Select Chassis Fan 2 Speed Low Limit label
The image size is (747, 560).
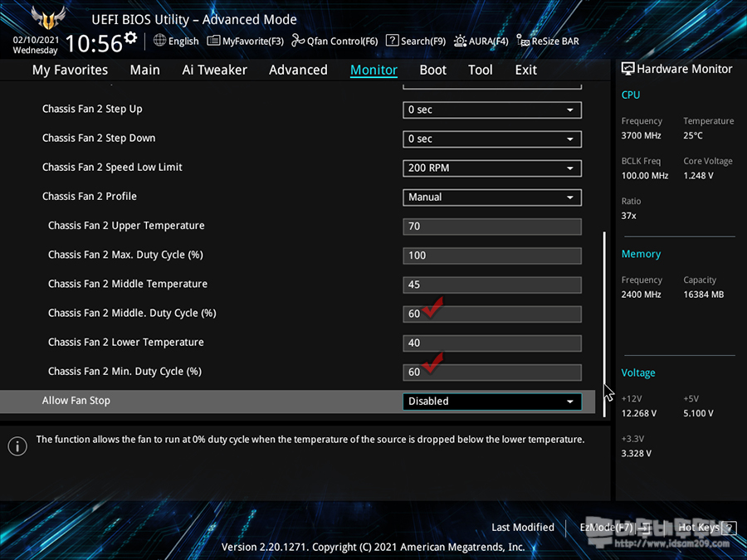112,167
